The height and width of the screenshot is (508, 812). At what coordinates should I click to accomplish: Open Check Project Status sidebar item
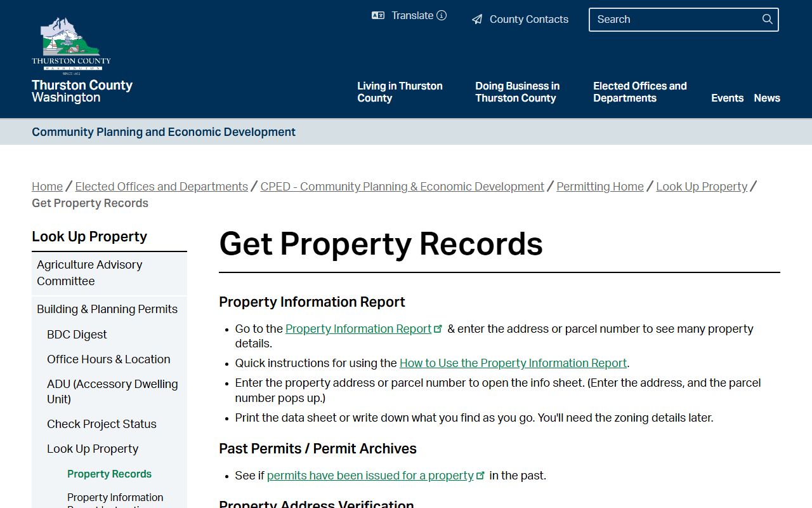point(101,424)
